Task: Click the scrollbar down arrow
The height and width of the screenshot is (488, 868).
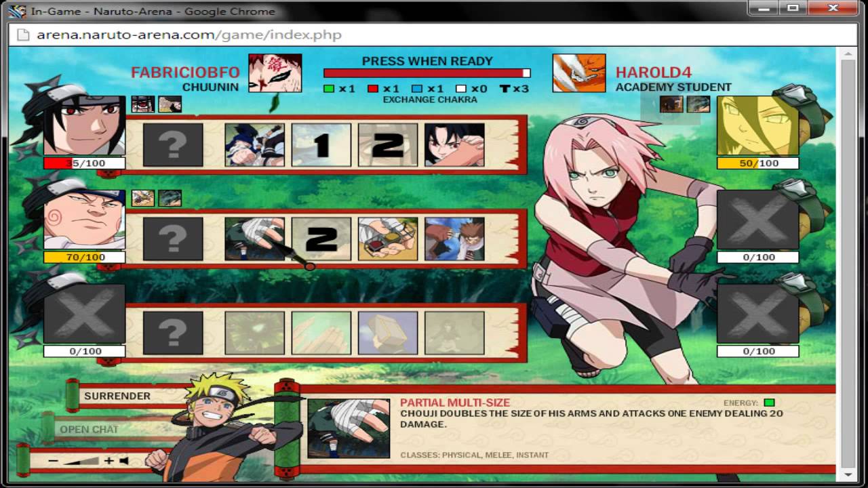Action: (x=848, y=475)
